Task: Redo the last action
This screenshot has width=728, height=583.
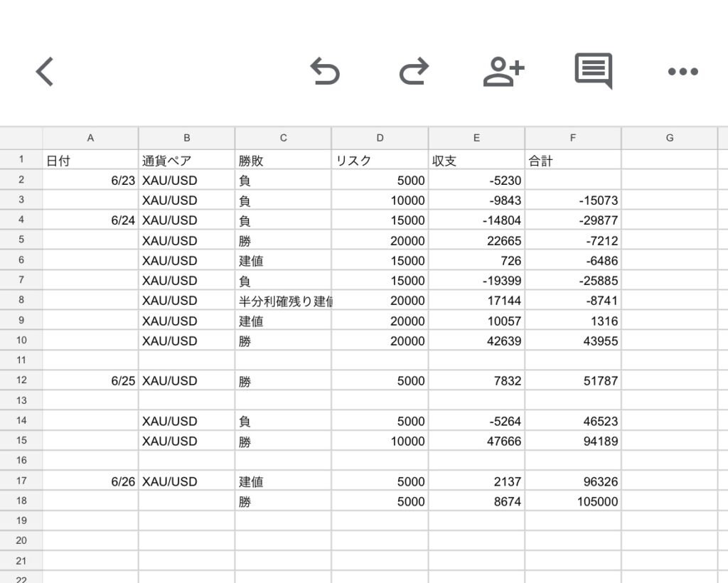Action: [414, 71]
